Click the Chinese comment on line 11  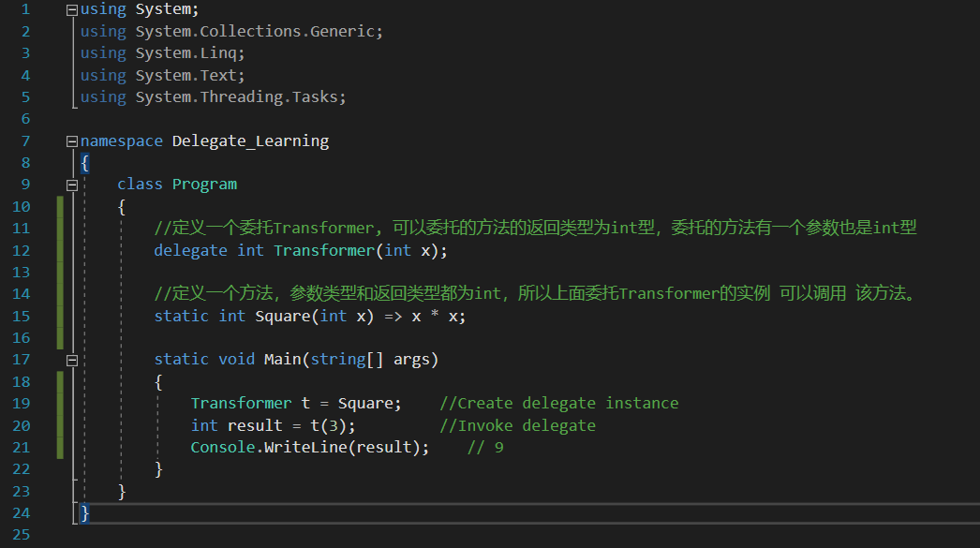coord(536,228)
